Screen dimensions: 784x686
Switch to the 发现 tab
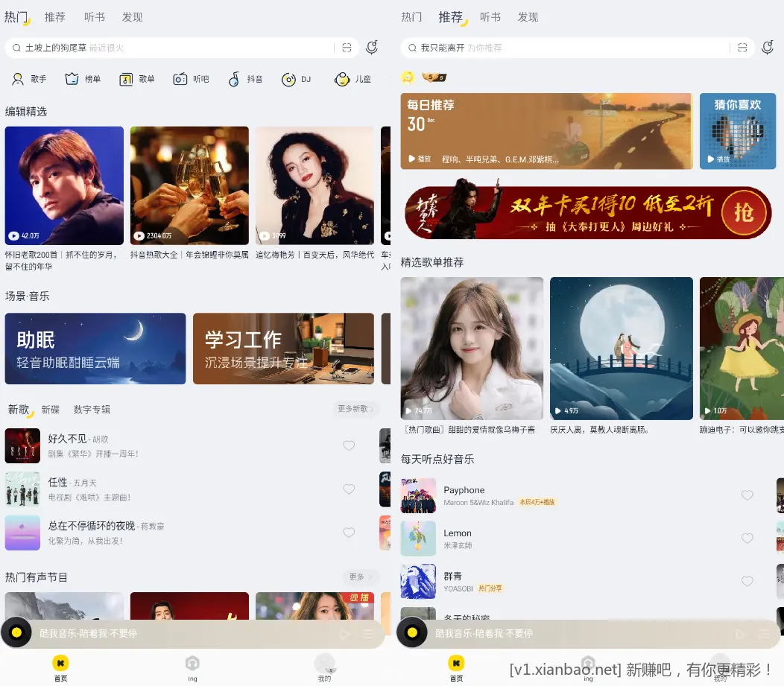point(132,17)
